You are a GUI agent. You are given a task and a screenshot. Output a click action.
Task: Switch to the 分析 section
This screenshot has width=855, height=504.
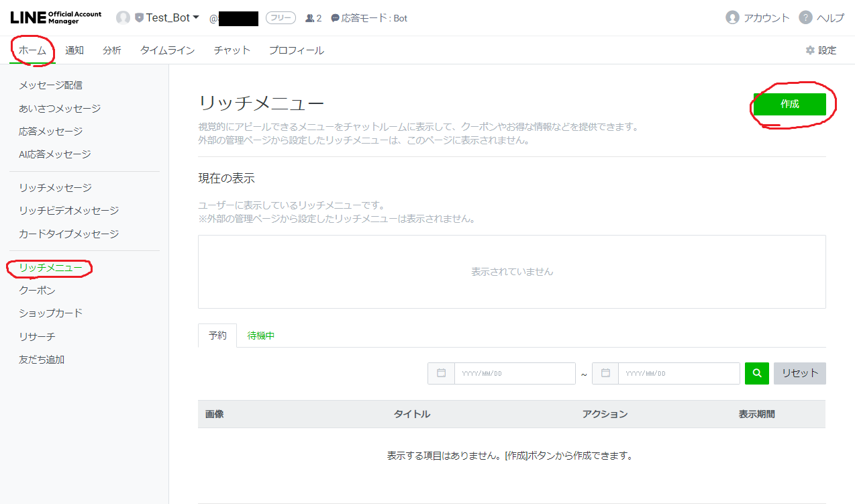coord(111,50)
